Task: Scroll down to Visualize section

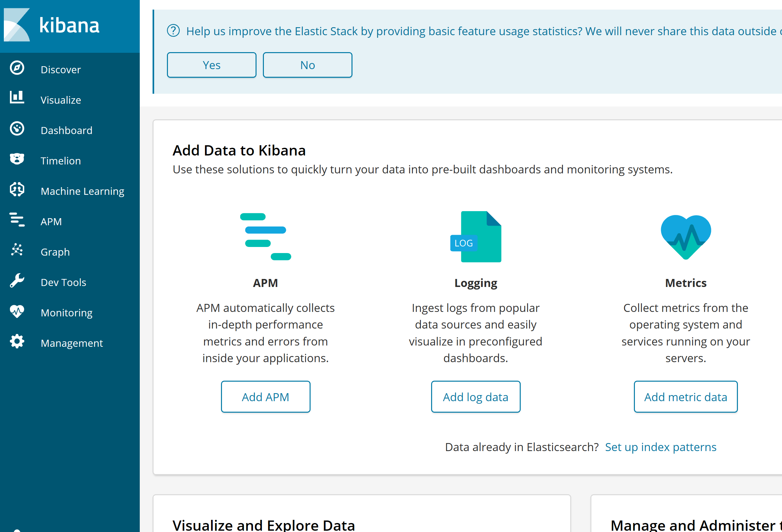Action: pos(60,100)
